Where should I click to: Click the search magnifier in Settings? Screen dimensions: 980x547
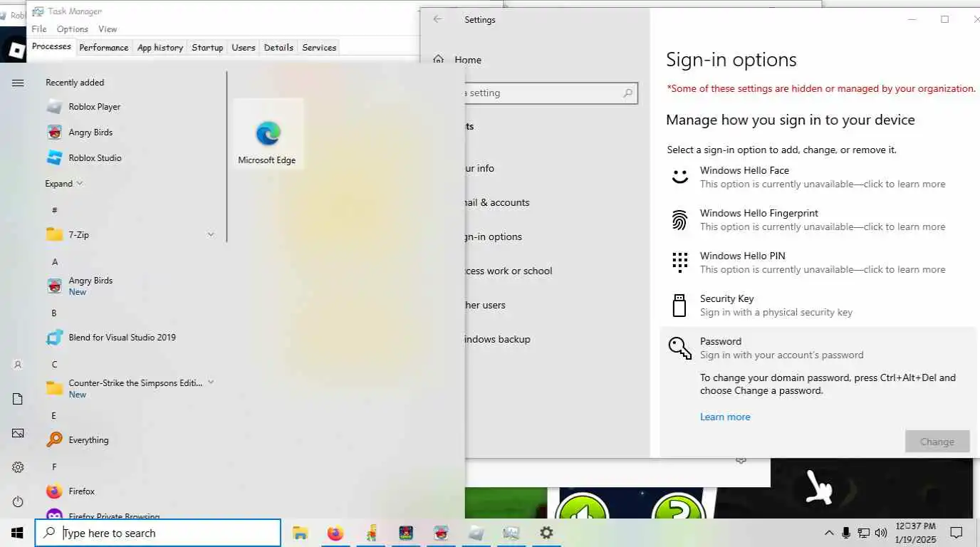coord(628,93)
